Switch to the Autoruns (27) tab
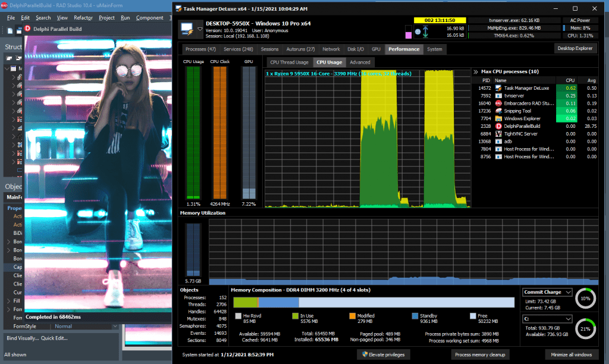 coord(300,49)
